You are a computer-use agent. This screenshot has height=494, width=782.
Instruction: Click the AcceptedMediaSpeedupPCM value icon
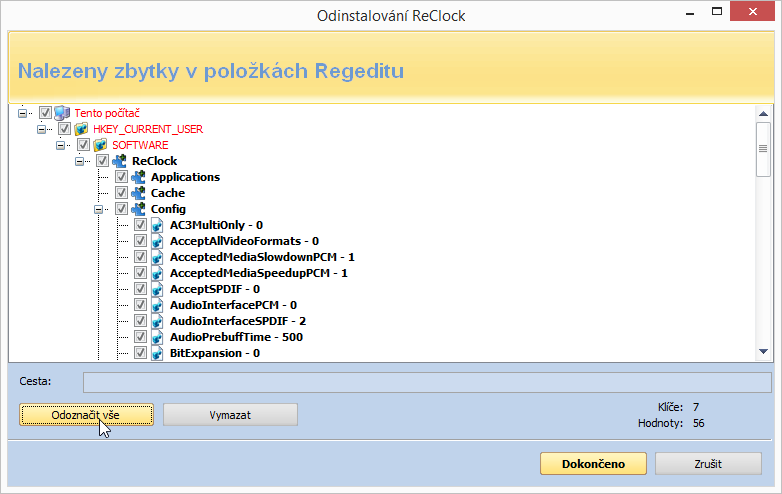pyautogui.click(x=157, y=273)
